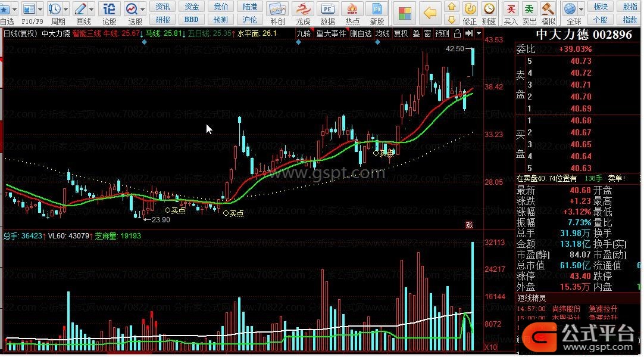Click the yellow down arrow icon

click(x=452, y=19)
